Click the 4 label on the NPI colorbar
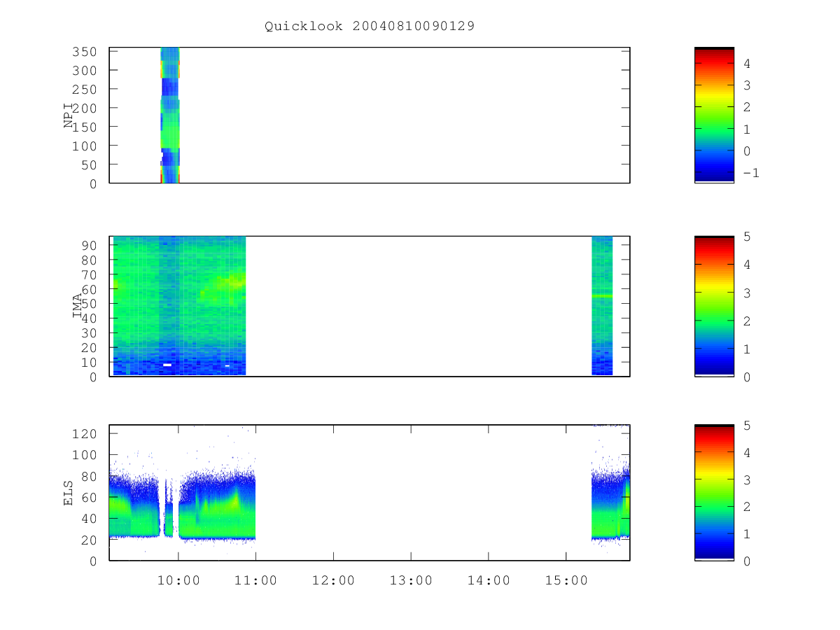Screen dimensions: 840x630 pyautogui.click(x=747, y=63)
